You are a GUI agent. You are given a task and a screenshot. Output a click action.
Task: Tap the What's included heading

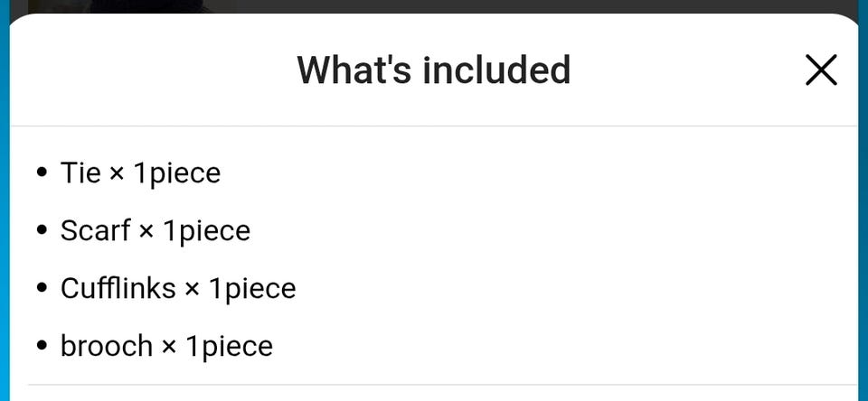(433, 70)
